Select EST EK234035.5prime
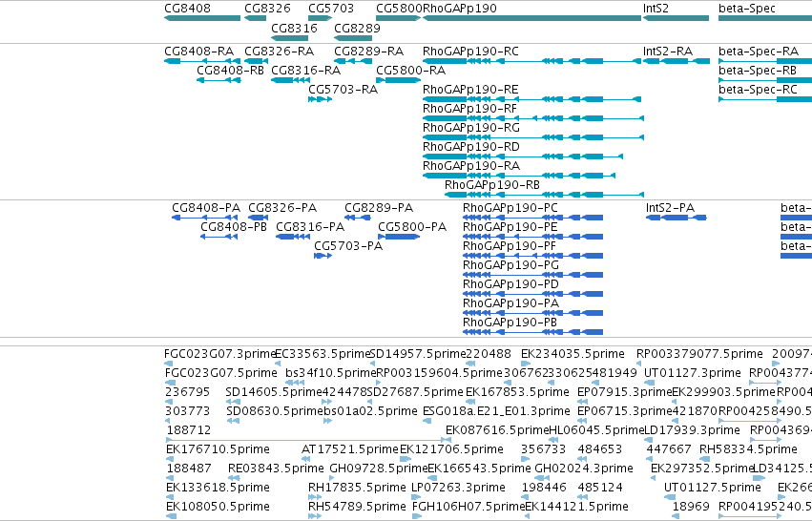 (x=526, y=365)
